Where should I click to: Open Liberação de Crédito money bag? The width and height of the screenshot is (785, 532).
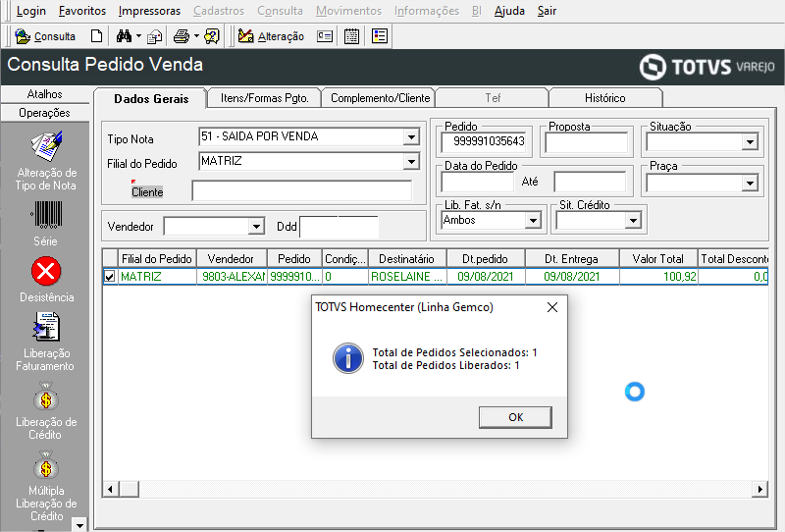[46, 410]
